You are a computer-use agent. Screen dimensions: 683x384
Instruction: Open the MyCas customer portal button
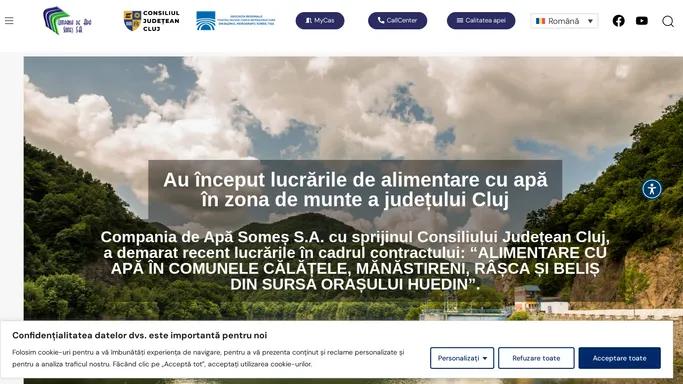point(320,20)
